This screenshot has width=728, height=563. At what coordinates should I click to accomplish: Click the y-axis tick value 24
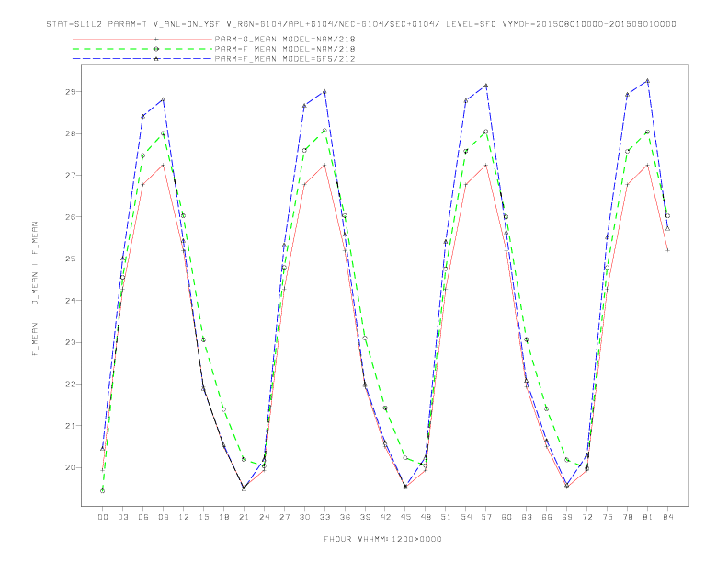click(71, 301)
